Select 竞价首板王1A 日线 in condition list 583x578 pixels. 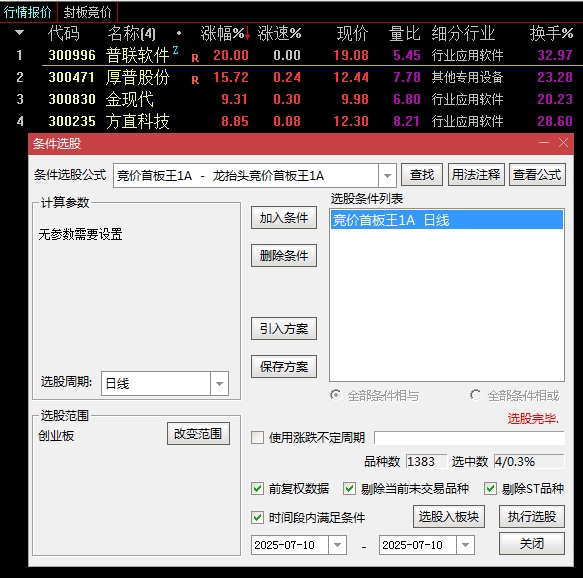click(447, 220)
